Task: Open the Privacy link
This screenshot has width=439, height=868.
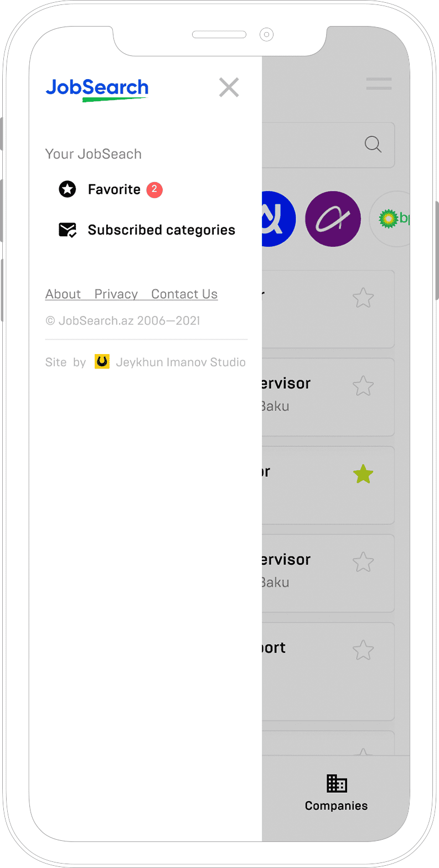Action: [x=116, y=294]
